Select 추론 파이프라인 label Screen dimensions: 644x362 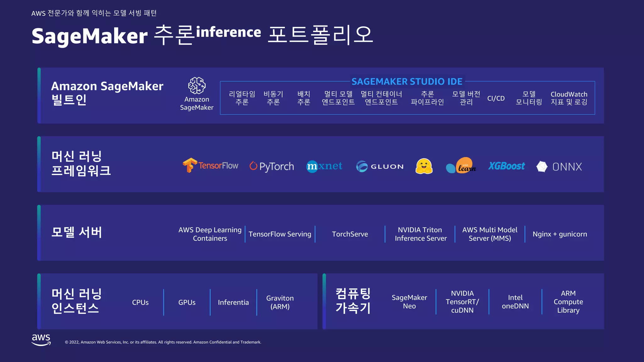(x=427, y=98)
